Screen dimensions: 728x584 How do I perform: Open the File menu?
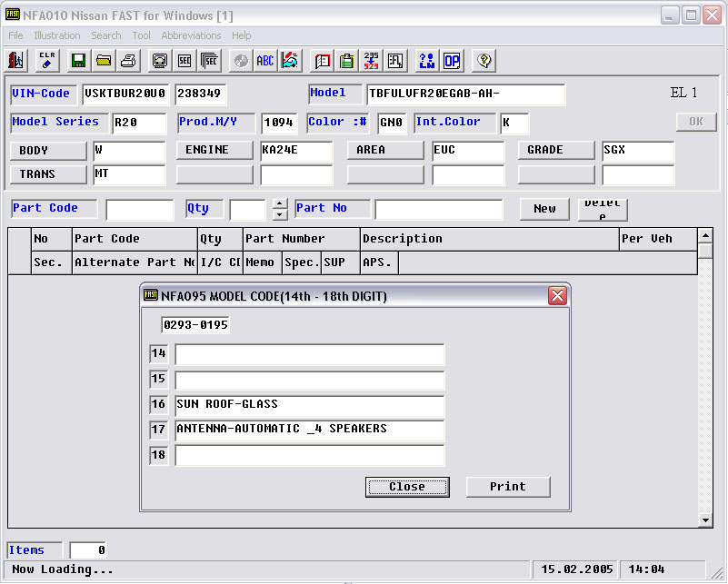pos(15,35)
